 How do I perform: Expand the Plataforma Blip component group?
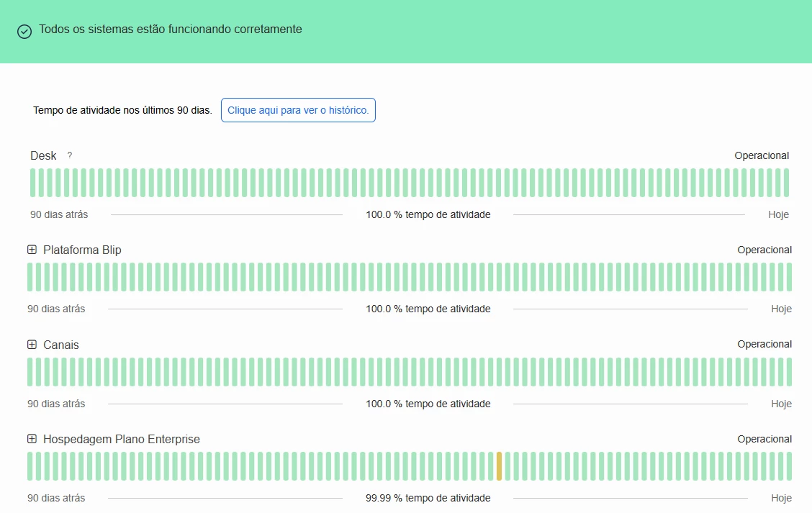(x=32, y=250)
